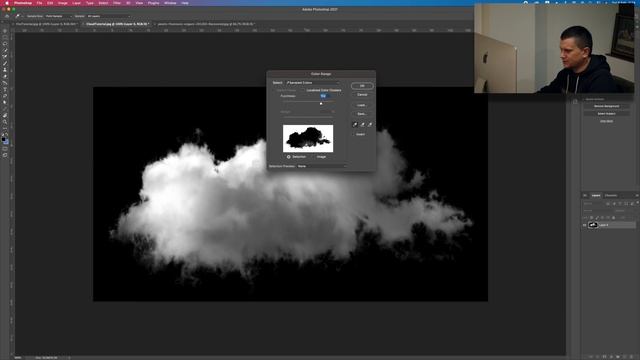The height and width of the screenshot is (360, 640).
Task: Check the Invert option in Color Range
Action: tap(360, 134)
